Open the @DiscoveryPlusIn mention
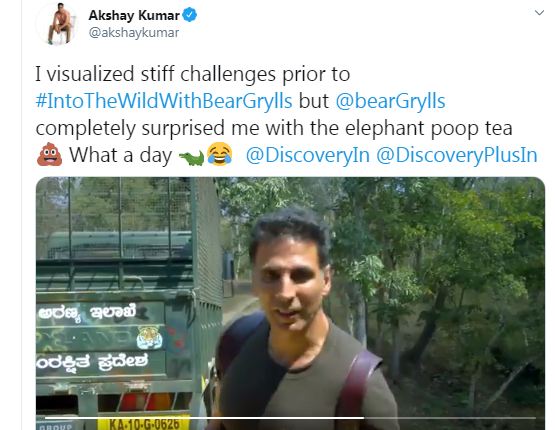Screen dimensions: 555x430 pyautogui.click(x=457, y=155)
